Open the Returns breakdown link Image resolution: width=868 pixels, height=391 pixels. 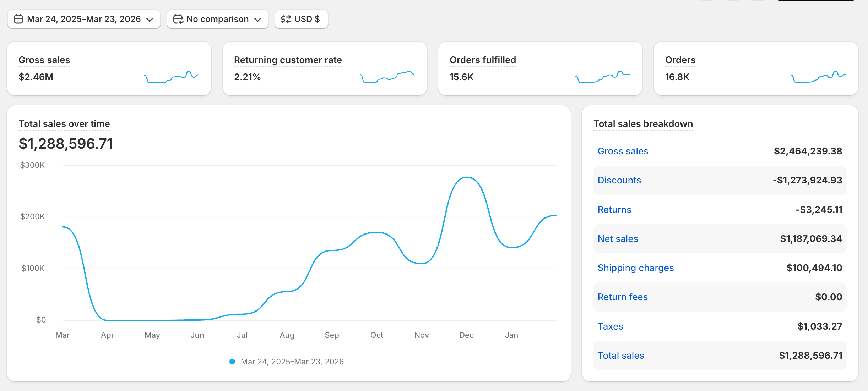(x=614, y=210)
